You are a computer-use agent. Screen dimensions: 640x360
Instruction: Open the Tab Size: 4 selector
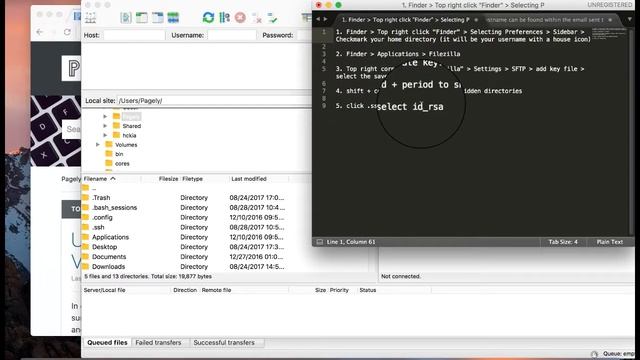pos(563,242)
